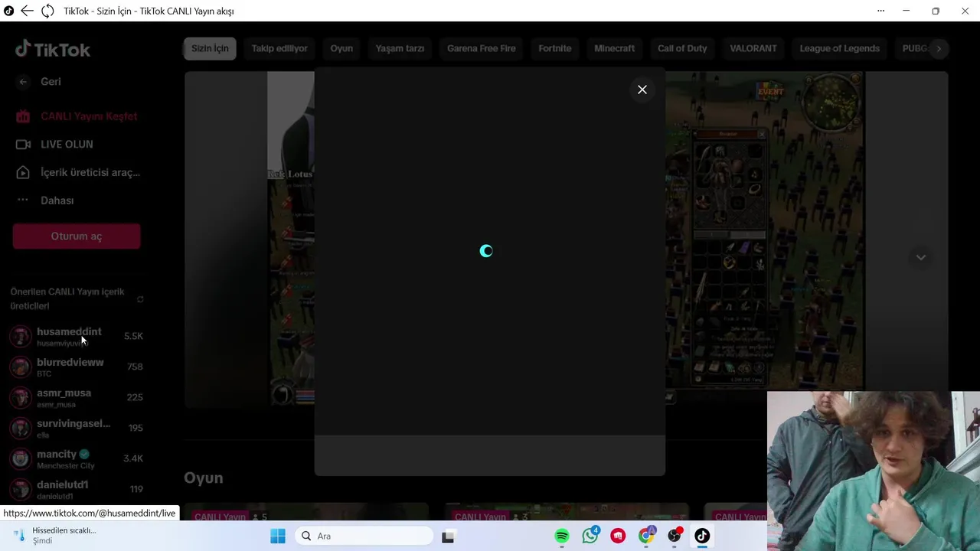Select the Call of Duty tab
This screenshot has height=551, width=980.
click(682, 48)
